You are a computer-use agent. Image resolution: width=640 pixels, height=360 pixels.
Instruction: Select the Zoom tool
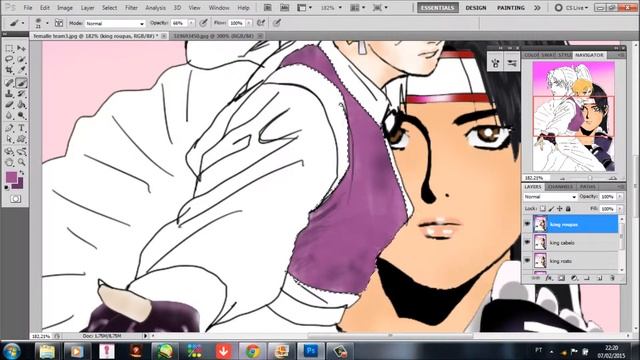coord(21,162)
